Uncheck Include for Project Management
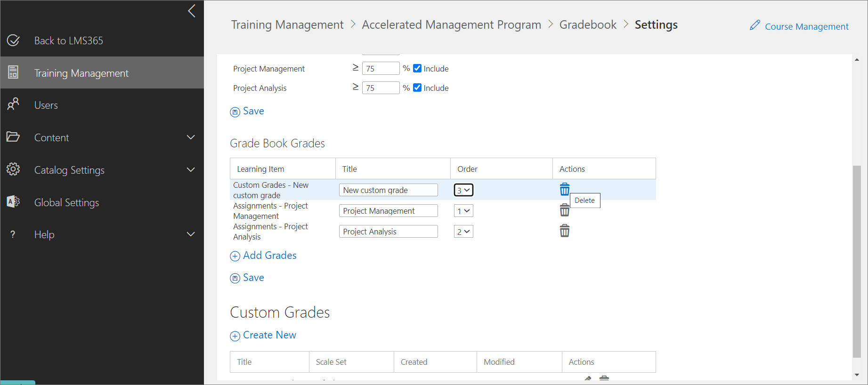 417,68
